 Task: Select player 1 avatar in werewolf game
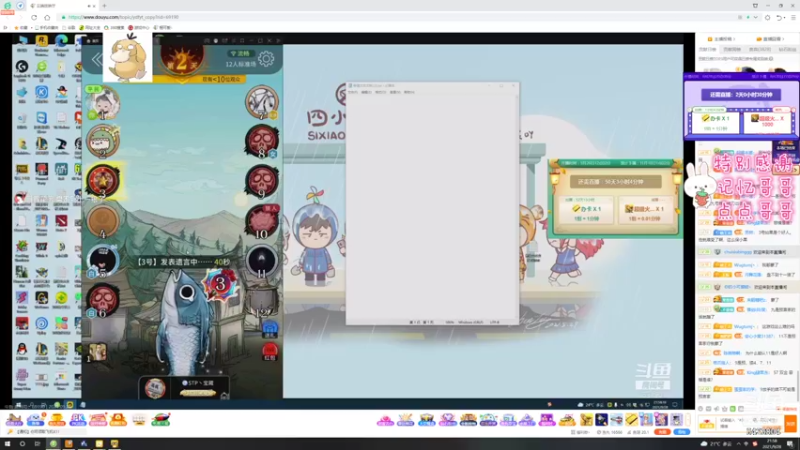(x=104, y=103)
